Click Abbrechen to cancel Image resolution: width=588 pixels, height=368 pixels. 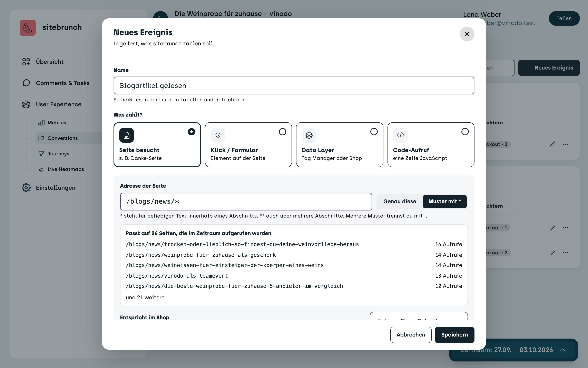411,335
